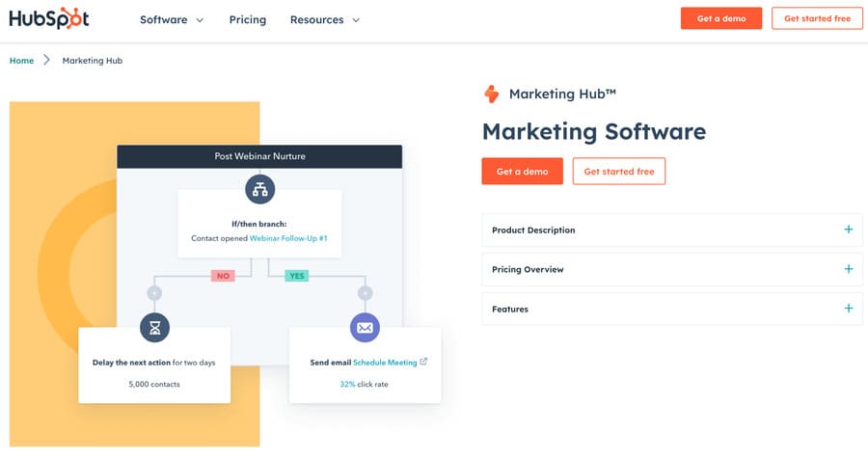Open the Software dropdown menu
This screenshot has height=459, width=868.
(x=172, y=20)
